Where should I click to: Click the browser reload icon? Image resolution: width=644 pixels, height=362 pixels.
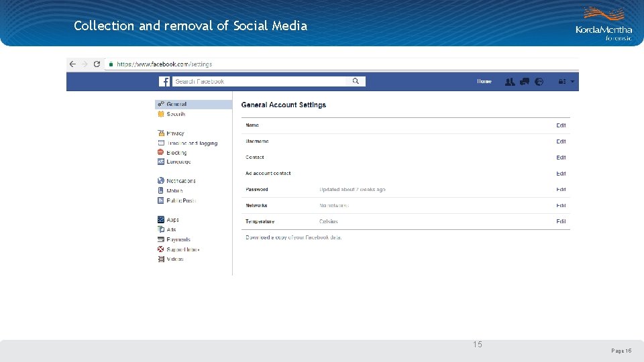[97, 64]
